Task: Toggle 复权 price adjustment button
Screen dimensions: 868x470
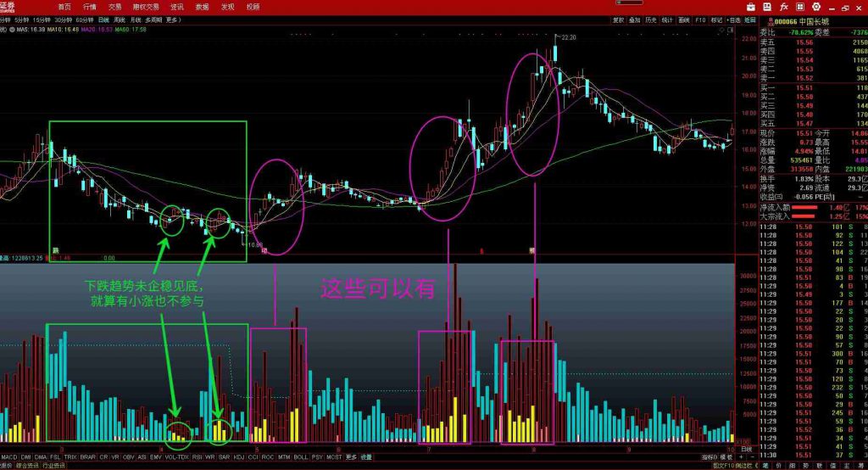Action: coord(618,20)
